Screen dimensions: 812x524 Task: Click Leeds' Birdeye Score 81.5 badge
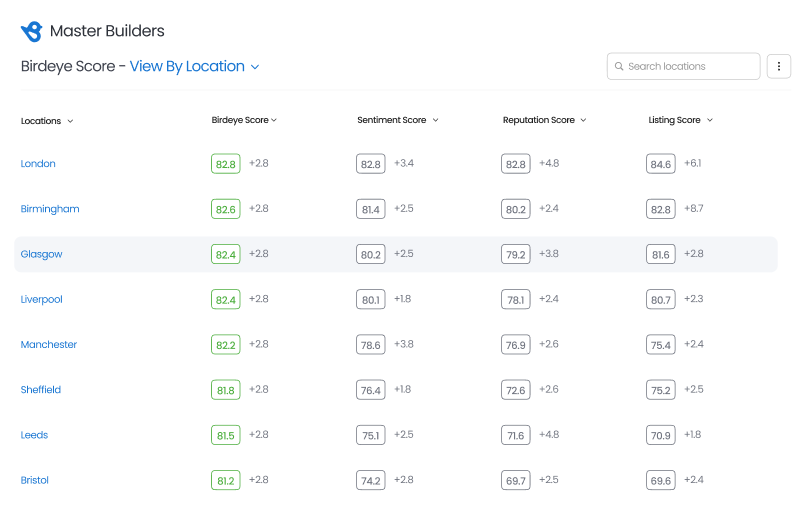(x=226, y=435)
